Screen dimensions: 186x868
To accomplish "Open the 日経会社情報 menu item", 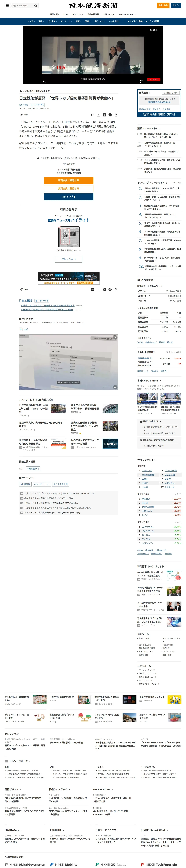I will [x=93, y=14].
